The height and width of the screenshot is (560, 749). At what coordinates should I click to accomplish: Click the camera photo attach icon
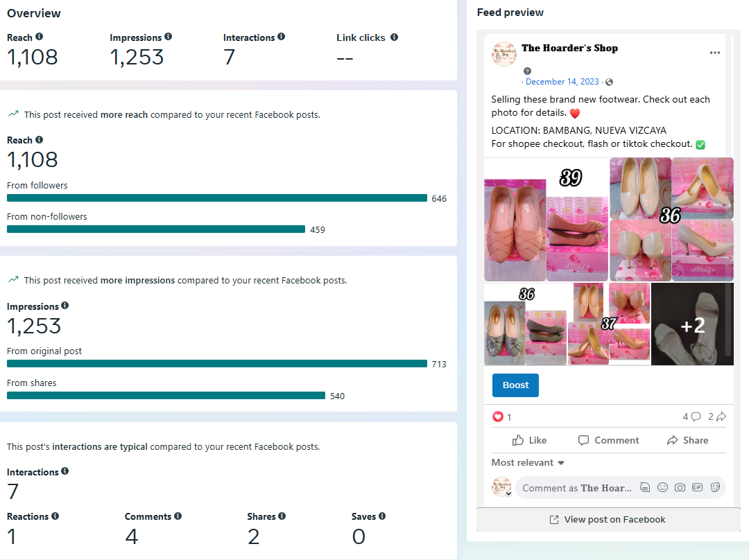[x=680, y=487]
